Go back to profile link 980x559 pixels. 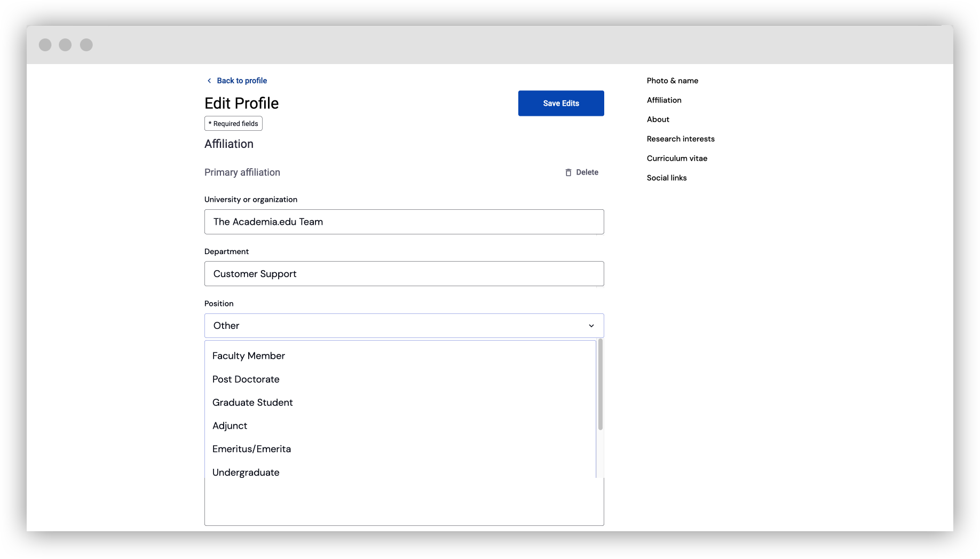point(242,81)
